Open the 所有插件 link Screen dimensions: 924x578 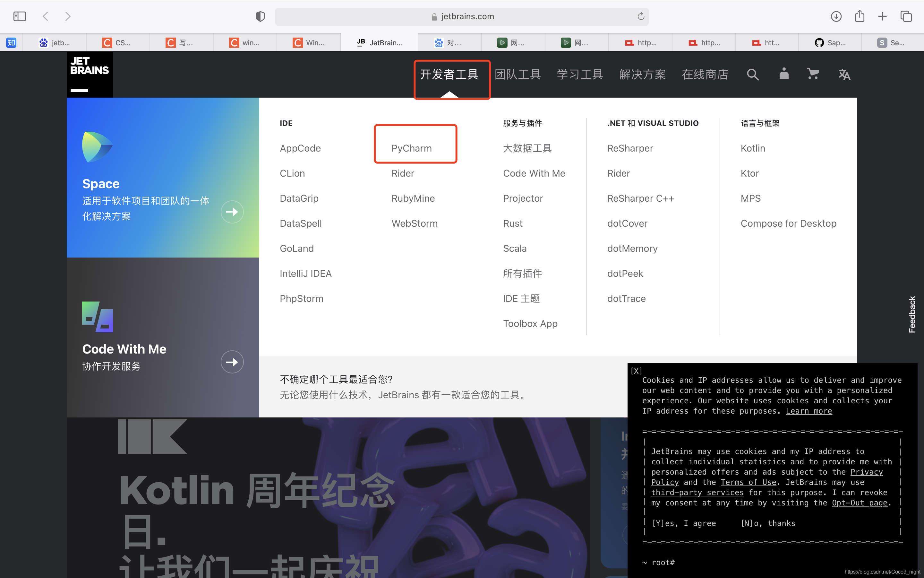[x=522, y=273]
